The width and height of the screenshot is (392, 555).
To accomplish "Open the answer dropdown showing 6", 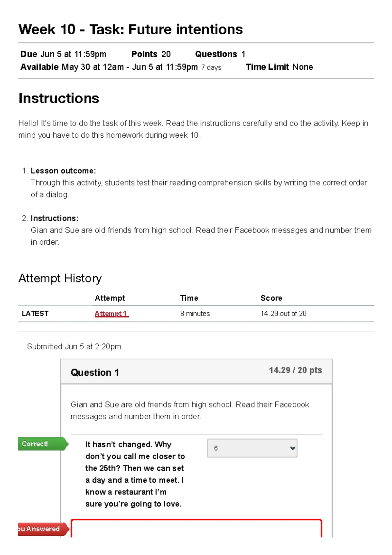I will tap(252, 448).
